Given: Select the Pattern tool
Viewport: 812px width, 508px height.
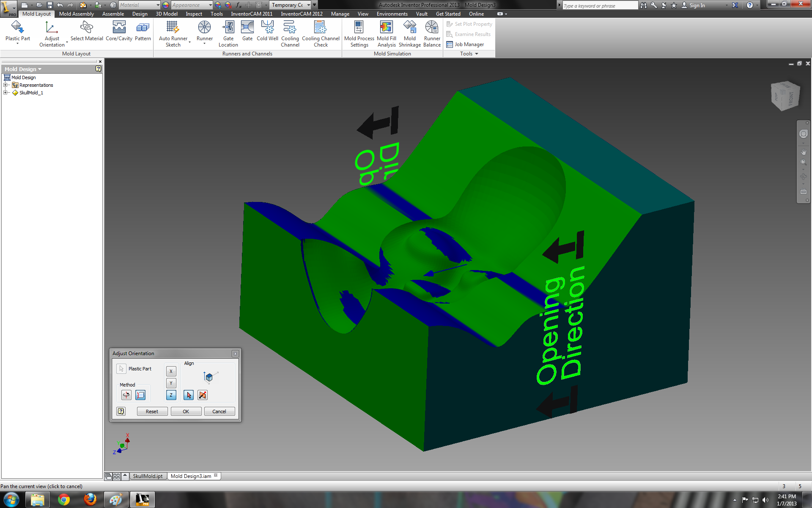Looking at the screenshot, I should click(143, 30).
